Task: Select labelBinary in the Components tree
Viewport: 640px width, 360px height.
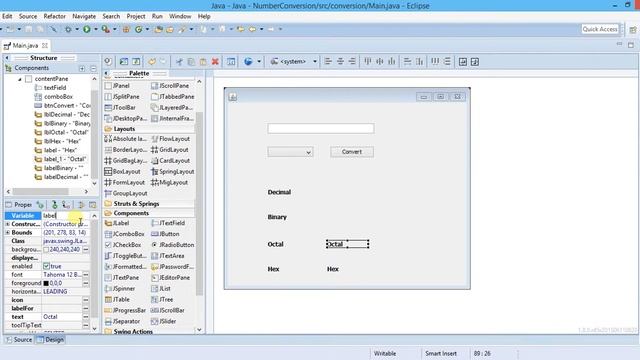Action: (59, 168)
